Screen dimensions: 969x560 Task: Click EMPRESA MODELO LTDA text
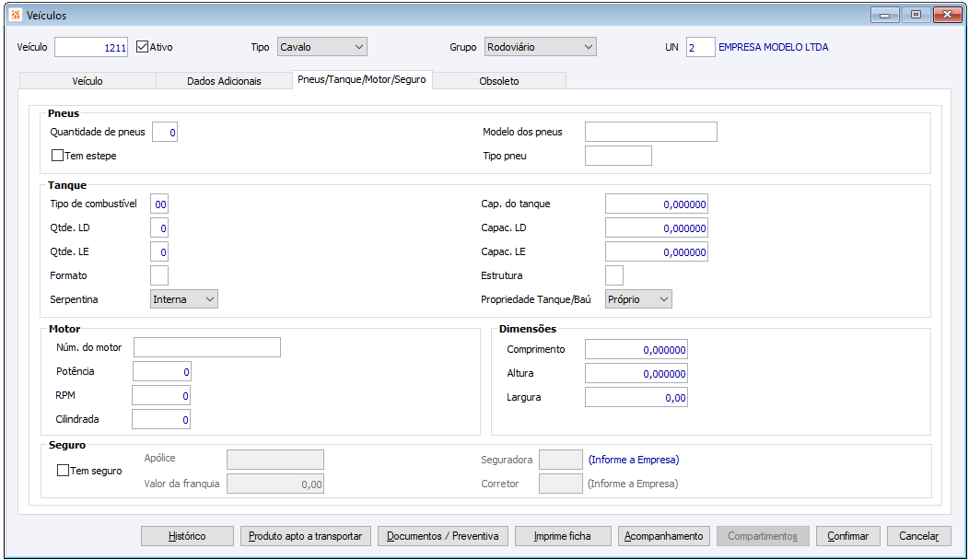[x=773, y=47]
